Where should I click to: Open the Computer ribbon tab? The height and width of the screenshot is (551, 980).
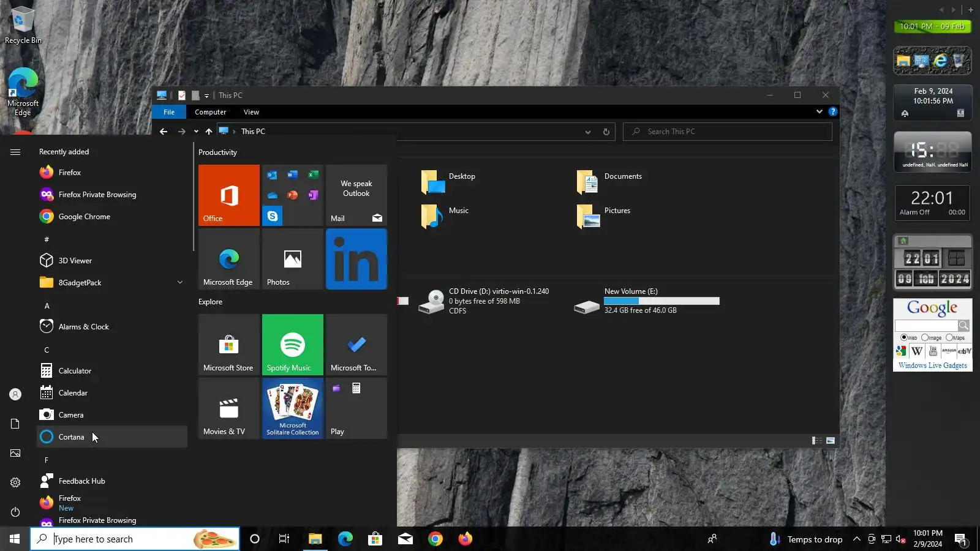coord(211,112)
